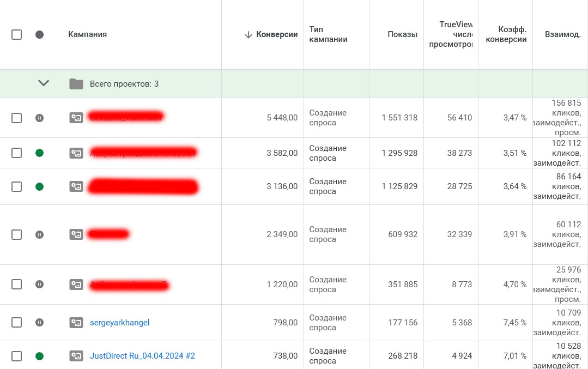
Task: Select the checkbox for the 3 136,00 conversions row
Action: [x=16, y=186]
